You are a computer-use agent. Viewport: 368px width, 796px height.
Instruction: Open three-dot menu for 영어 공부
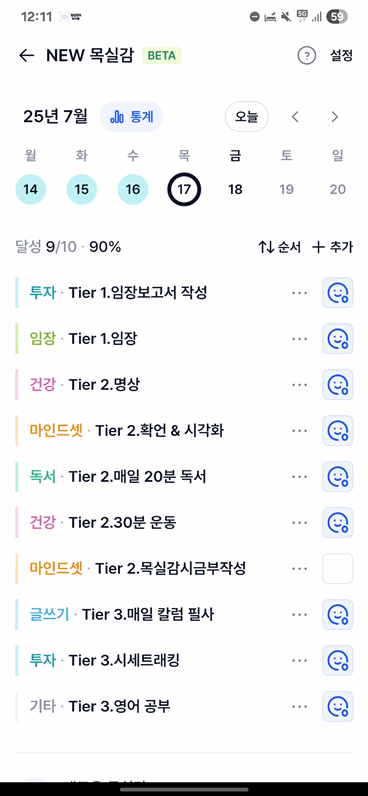click(299, 707)
